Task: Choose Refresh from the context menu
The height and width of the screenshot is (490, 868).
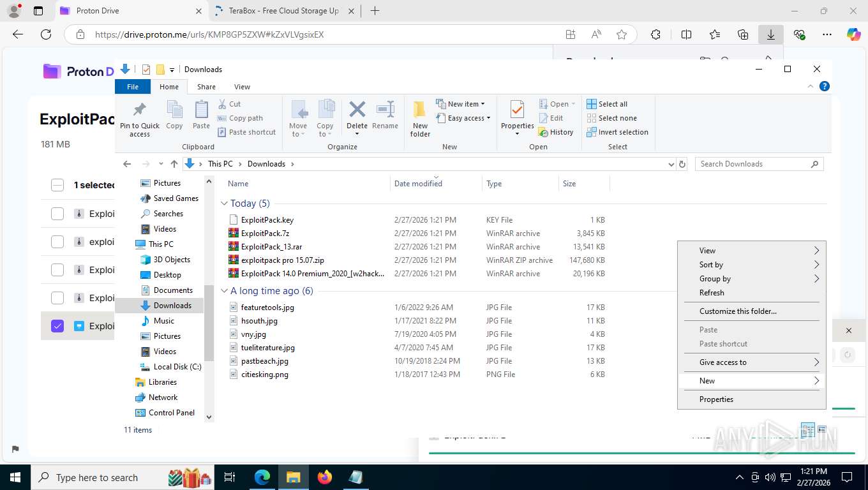Action: pos(752,293)
